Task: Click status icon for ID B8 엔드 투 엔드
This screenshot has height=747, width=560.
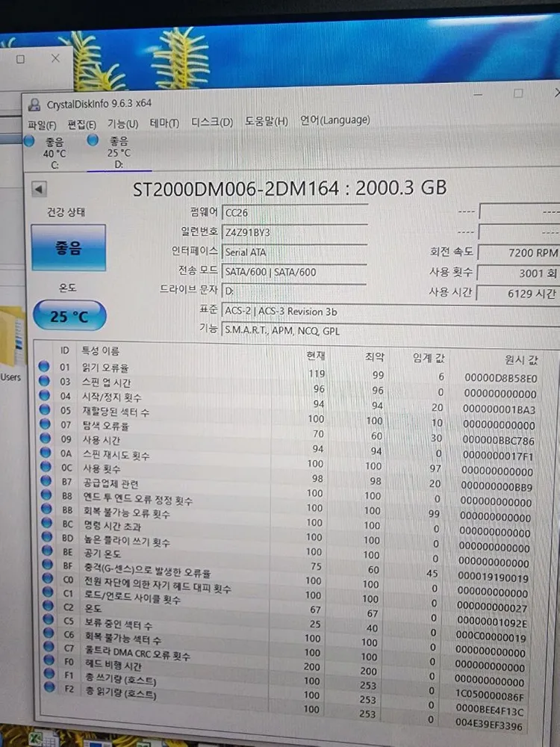Action: click(x=46, y=495)
